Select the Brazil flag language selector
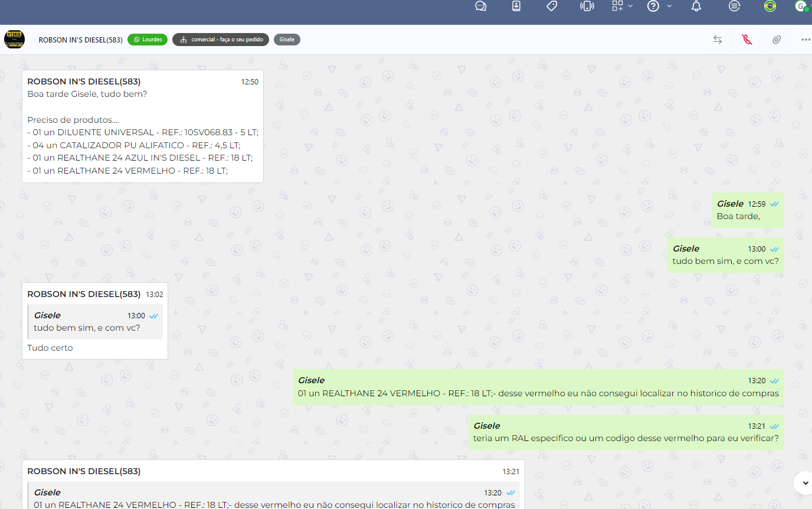This screenshot has width=812, height=509. pyautogui.click(x=770, y=6)
